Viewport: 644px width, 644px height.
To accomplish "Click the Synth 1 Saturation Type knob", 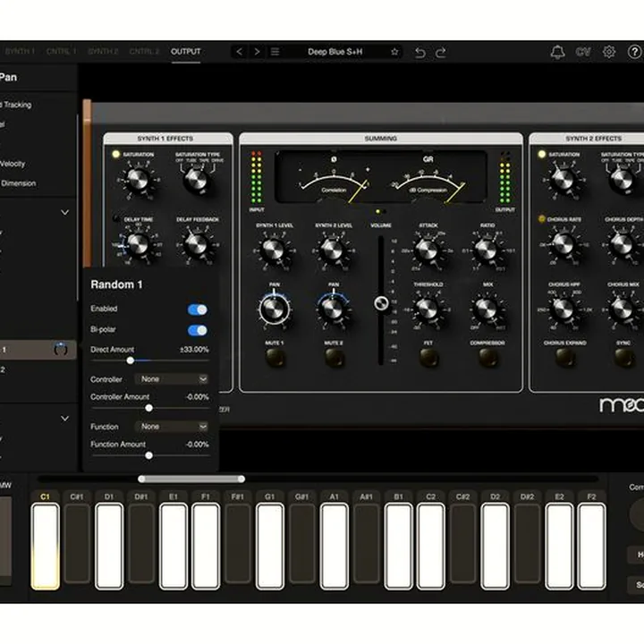I will click(196, 180).
